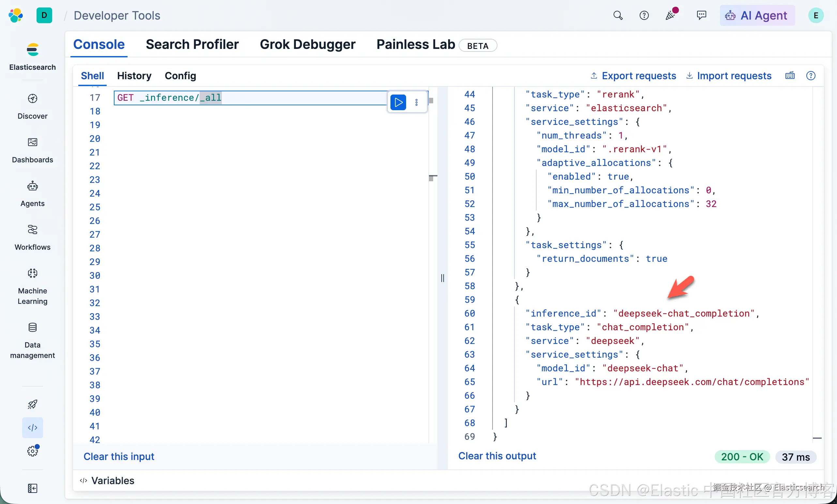Screen dimensions: 837x504
Task: Open Workflows from the sidebar
Action: pos(33,238)
